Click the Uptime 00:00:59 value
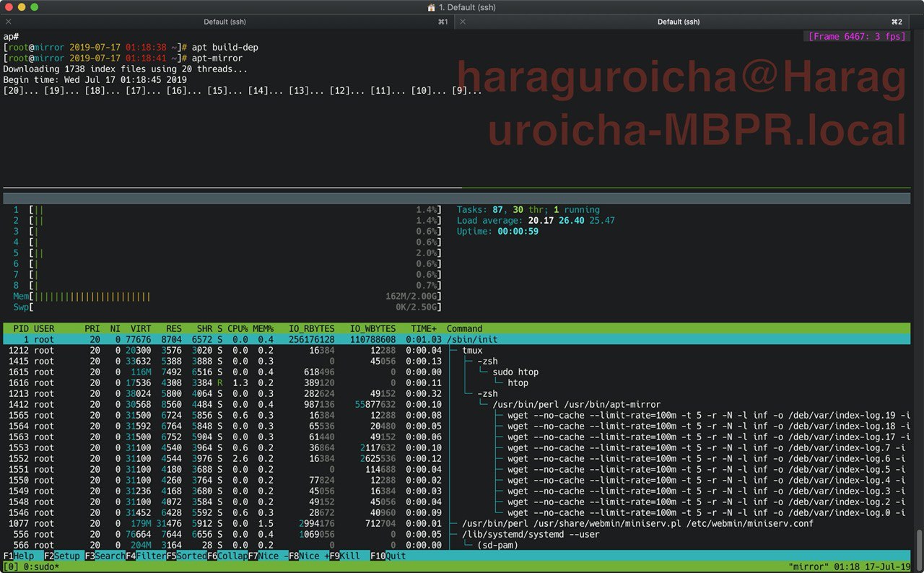The width and height of the screenshot is (924, 573). point(518,231)
